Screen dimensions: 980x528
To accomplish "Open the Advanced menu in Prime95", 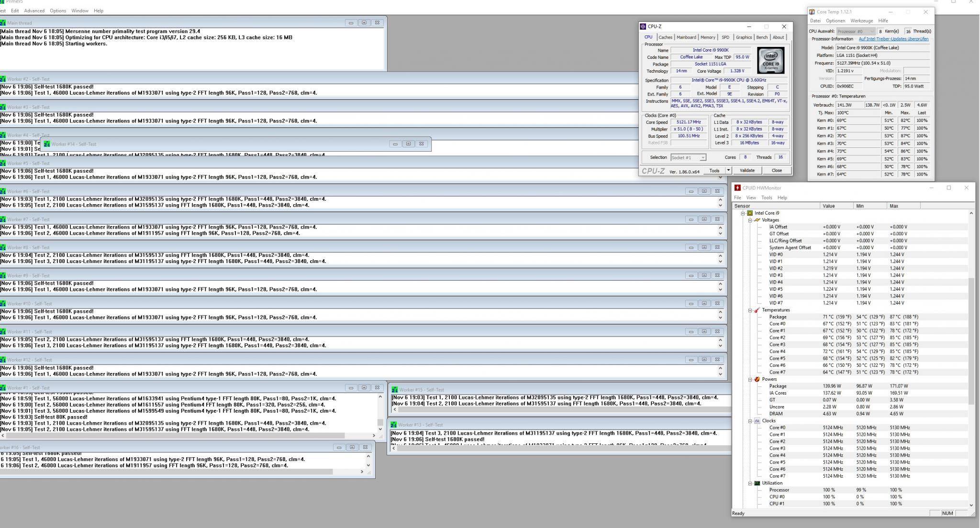I will 34,11.
